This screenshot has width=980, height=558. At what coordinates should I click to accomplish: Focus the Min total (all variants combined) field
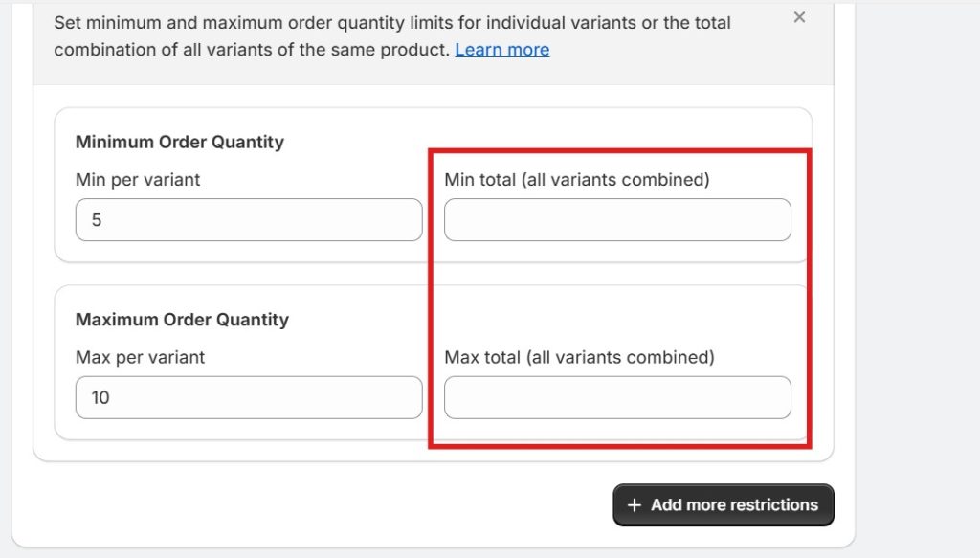(x=617, y=219)
